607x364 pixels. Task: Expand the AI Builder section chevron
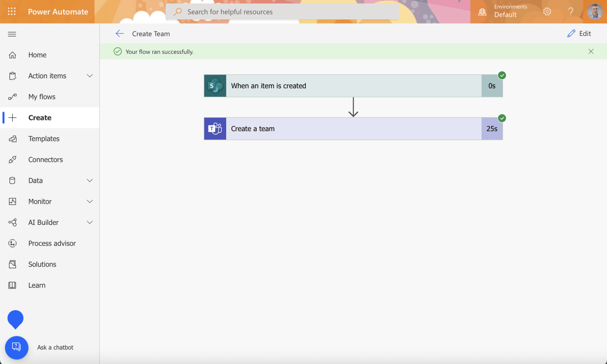pos(90,222)
